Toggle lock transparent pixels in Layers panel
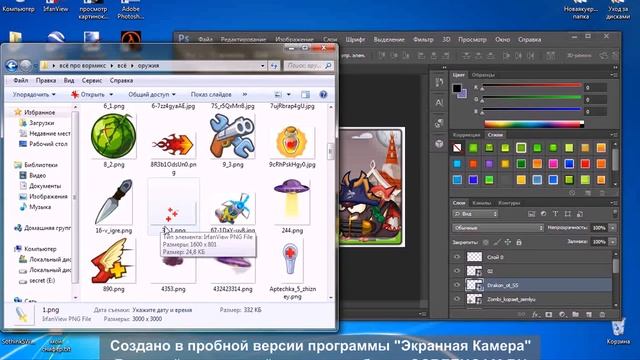Screen dimensions: 640x360 tap(485, 242)
